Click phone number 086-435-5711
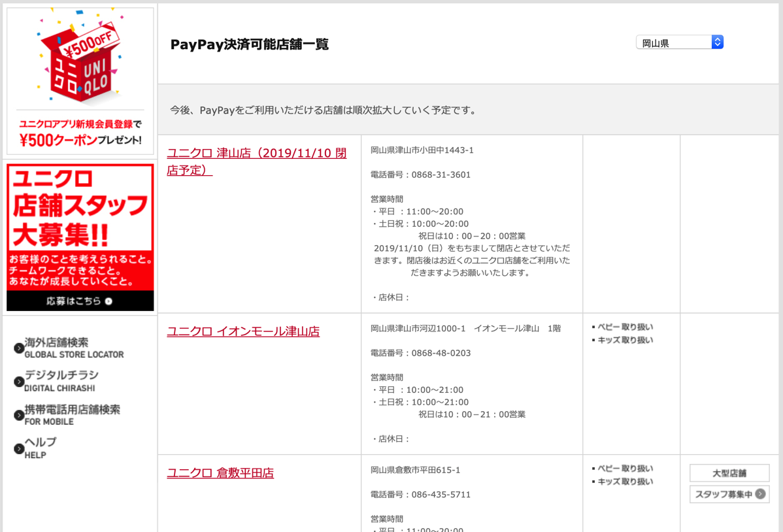Image resolution: width=783 pixels, height=532 pixels. coord(441,495)
